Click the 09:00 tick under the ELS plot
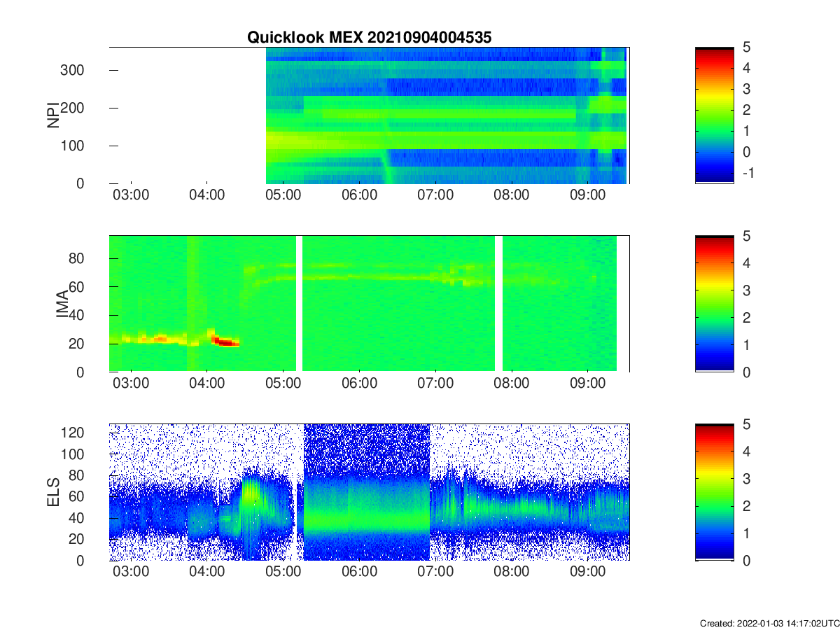The image size is (840, 630). point(587,573)
